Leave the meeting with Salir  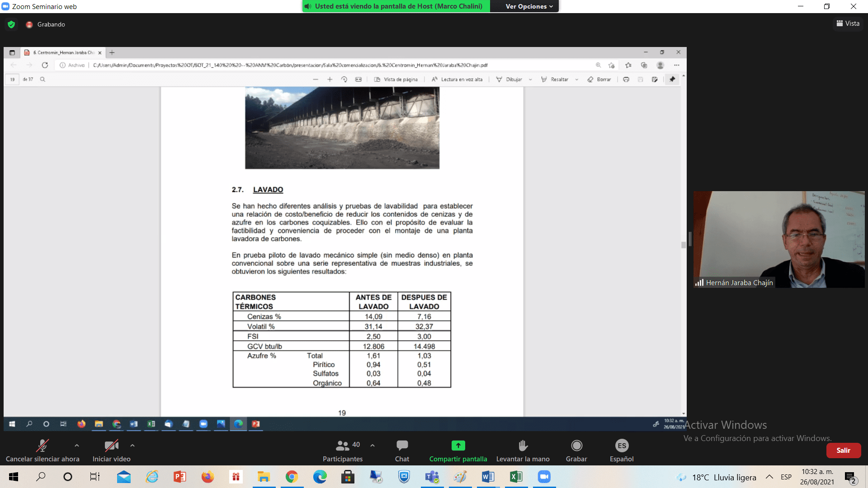pyautogui.click(x=843, y=450)
